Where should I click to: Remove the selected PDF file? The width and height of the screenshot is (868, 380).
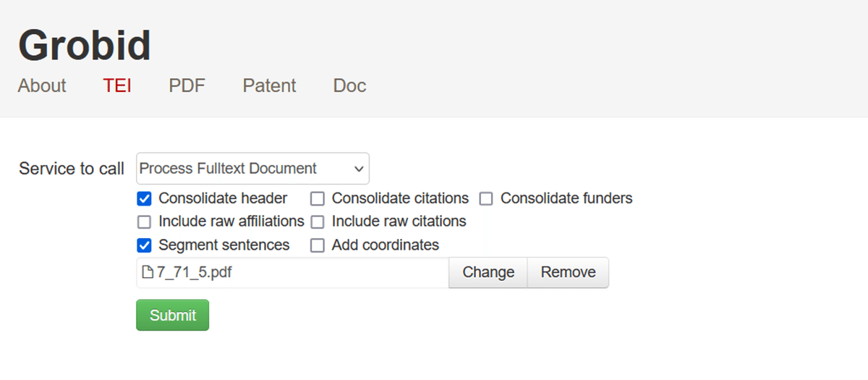pos(568,273)
